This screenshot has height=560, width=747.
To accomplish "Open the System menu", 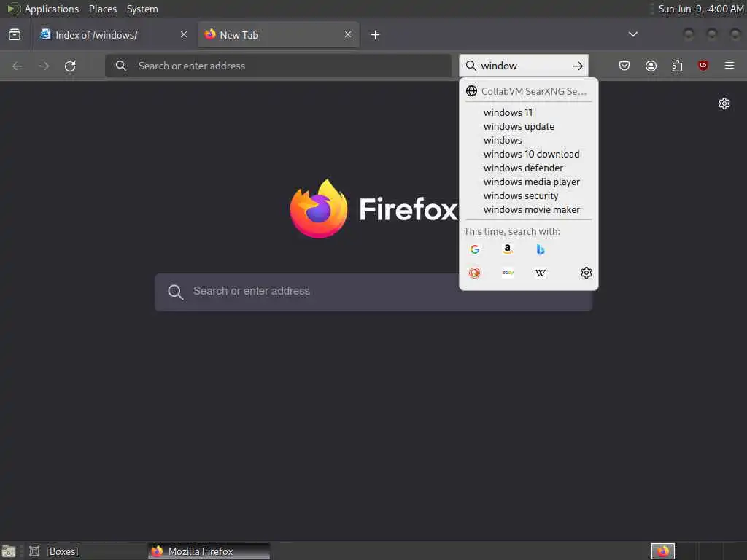I will click(x=142, y=9).
